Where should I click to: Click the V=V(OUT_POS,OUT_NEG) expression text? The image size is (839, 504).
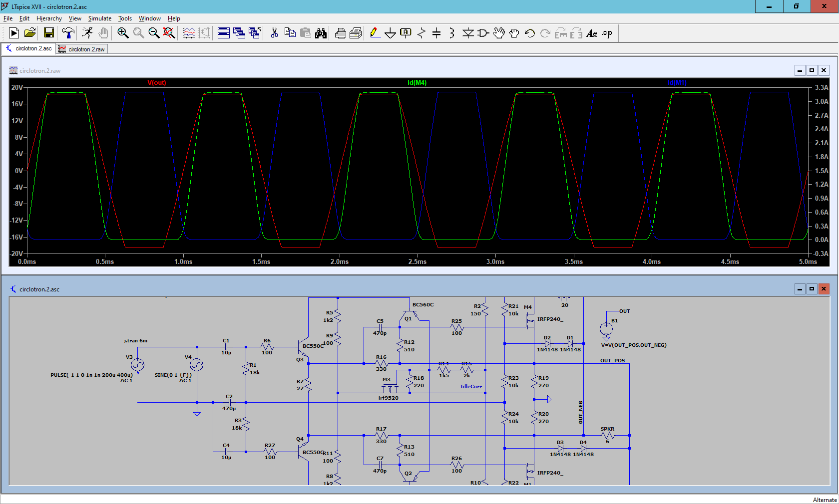634,345
